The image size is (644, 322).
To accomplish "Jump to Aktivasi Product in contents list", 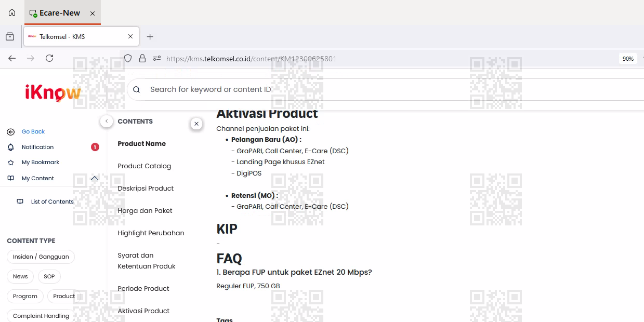I will tap(143, 311).
